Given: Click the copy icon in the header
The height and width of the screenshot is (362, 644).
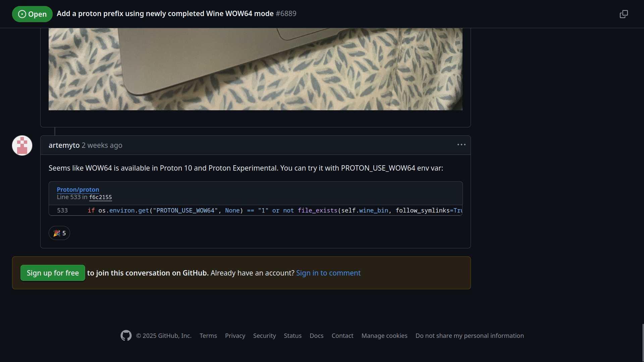Looking at the screenshot, I should (624, 14).
